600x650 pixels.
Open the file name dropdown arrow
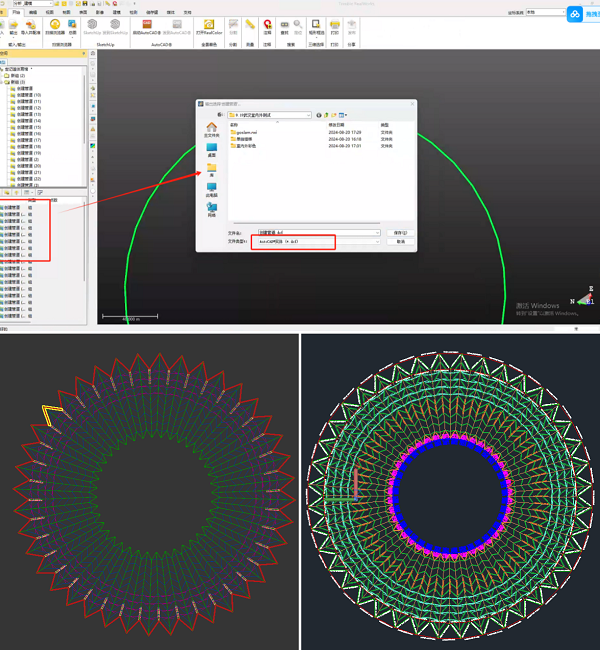[x=377, y=232]
